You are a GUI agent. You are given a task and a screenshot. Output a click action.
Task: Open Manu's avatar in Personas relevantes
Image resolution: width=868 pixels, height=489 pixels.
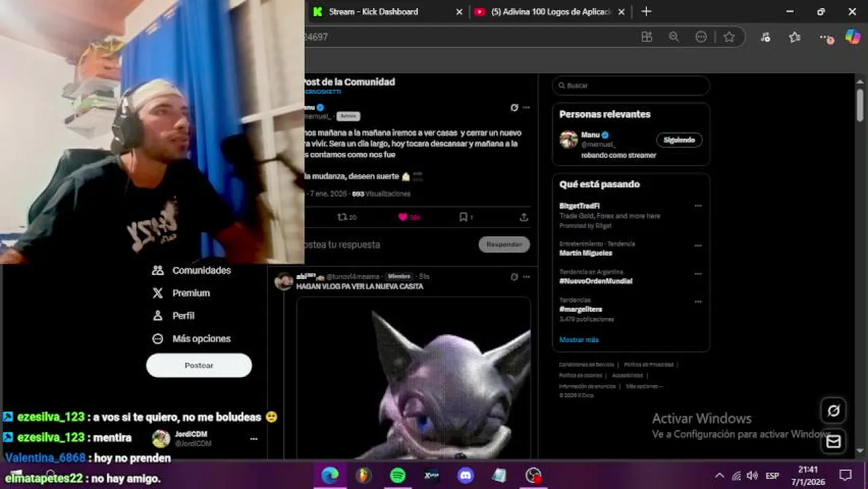click(x=568, y=139)
